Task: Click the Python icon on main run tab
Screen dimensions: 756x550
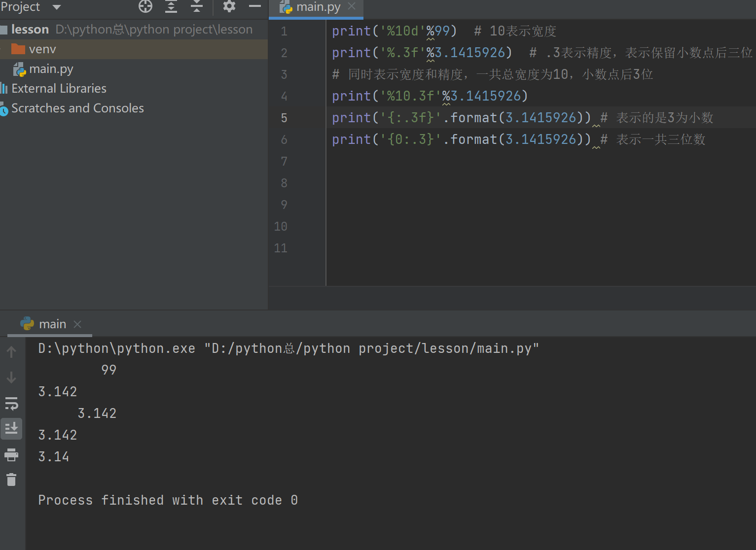Action: point(27,324)
